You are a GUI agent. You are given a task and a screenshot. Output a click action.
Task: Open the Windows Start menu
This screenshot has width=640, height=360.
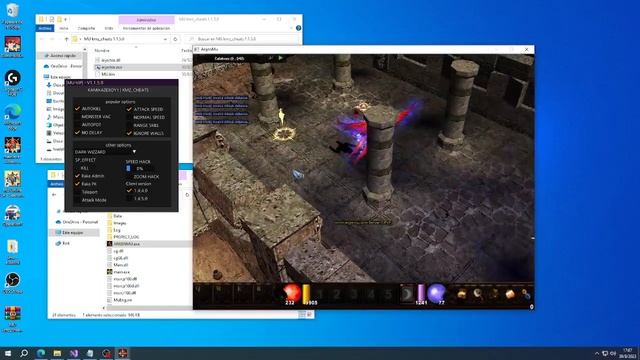tap(8, 353)
